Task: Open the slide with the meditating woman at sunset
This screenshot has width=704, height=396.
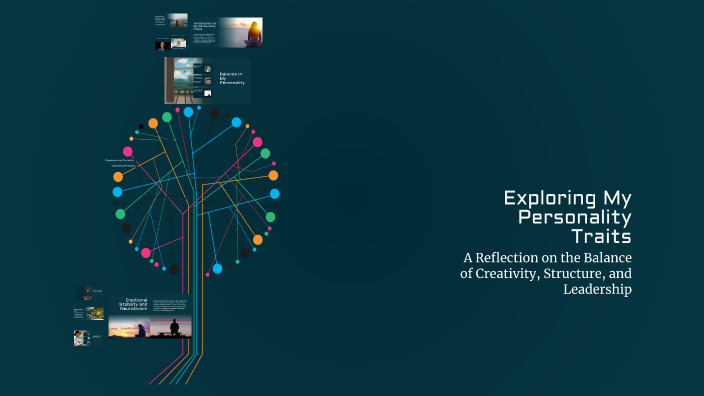Action: (x=227, y=32)
